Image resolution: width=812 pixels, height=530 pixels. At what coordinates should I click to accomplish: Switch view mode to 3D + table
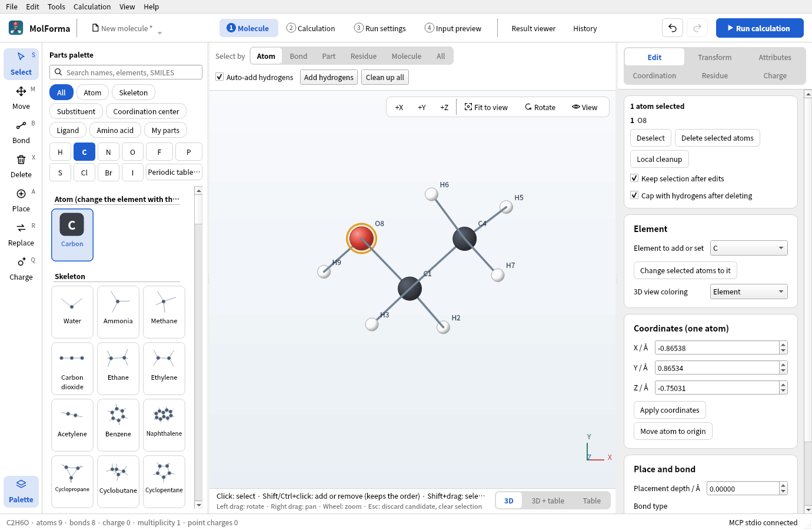coord(548,501)
